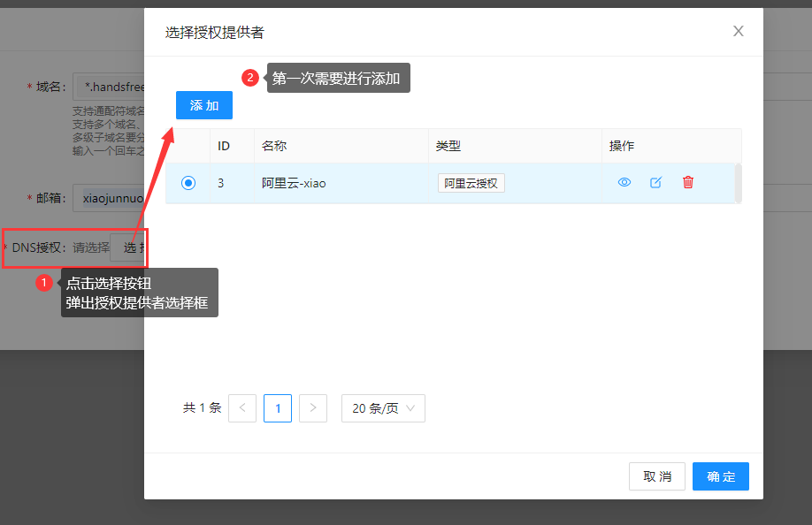Open the 20 条/页 page size dropdown
This screenshot has width=812, height=525.
tap(383, 407)
